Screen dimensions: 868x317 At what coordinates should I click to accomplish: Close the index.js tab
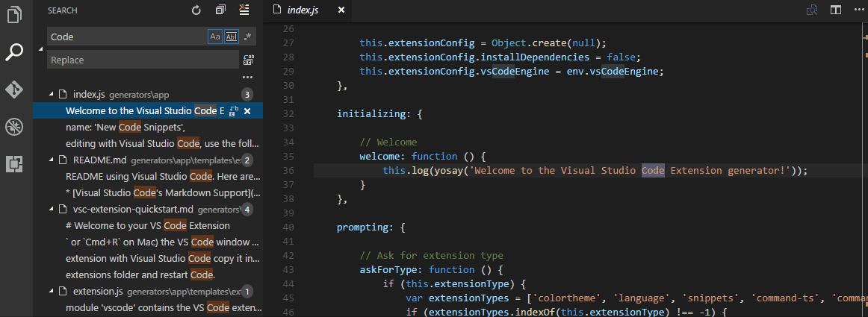click(x=341, y=10)
